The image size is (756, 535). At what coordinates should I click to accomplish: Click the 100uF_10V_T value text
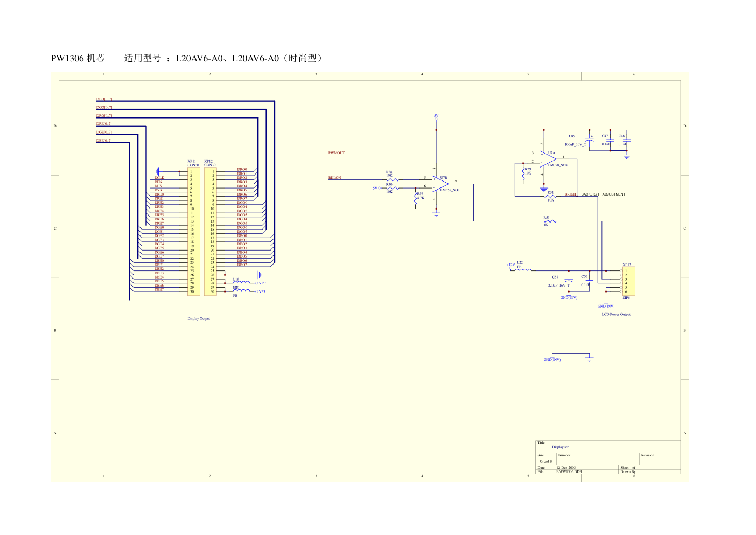tap(575, 145)
